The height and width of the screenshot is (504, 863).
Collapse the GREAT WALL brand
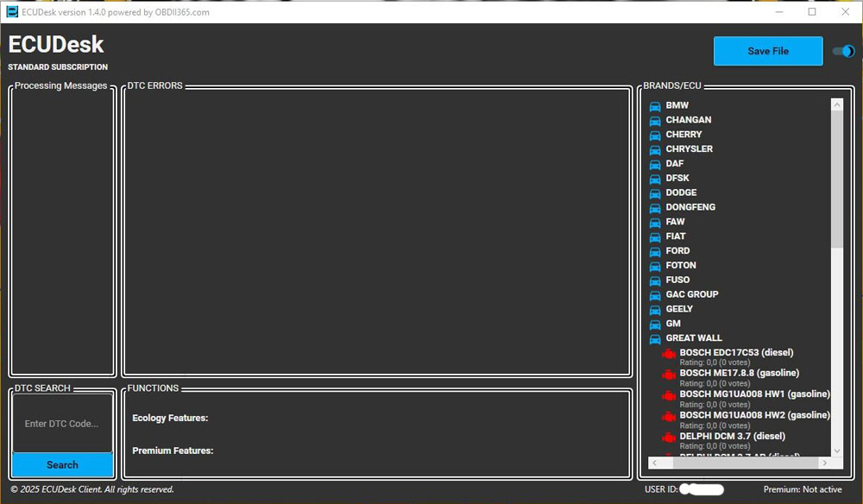[x=694, y=337]
